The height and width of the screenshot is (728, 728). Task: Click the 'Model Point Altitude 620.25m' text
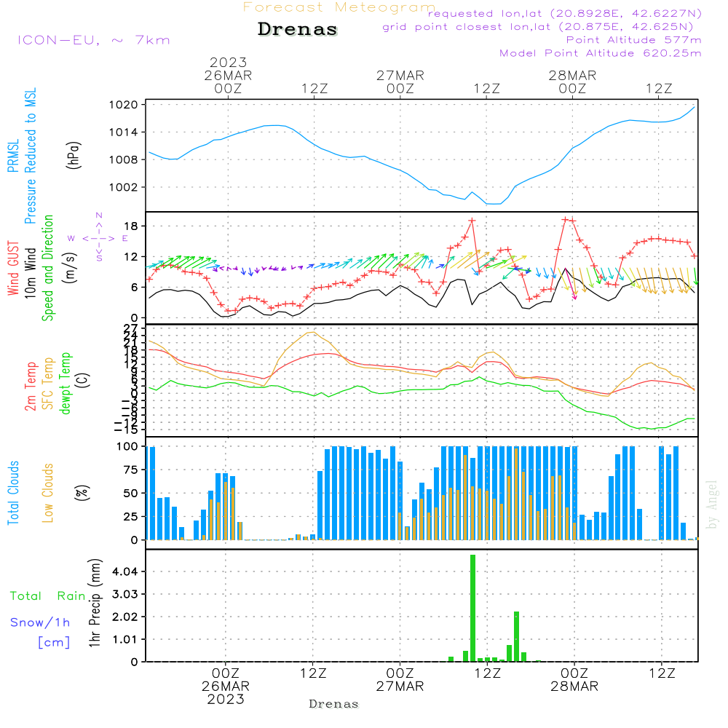point(601,53)
